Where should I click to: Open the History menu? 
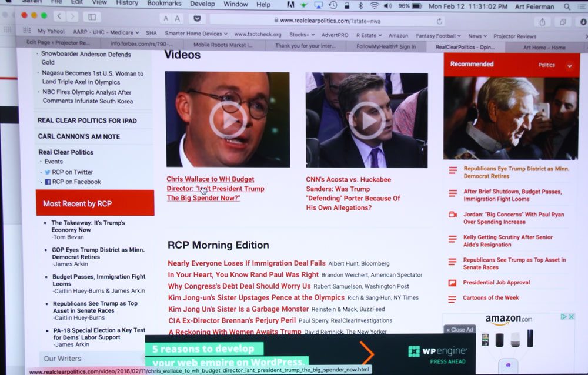pyautogui.click(x=127, y=3)
